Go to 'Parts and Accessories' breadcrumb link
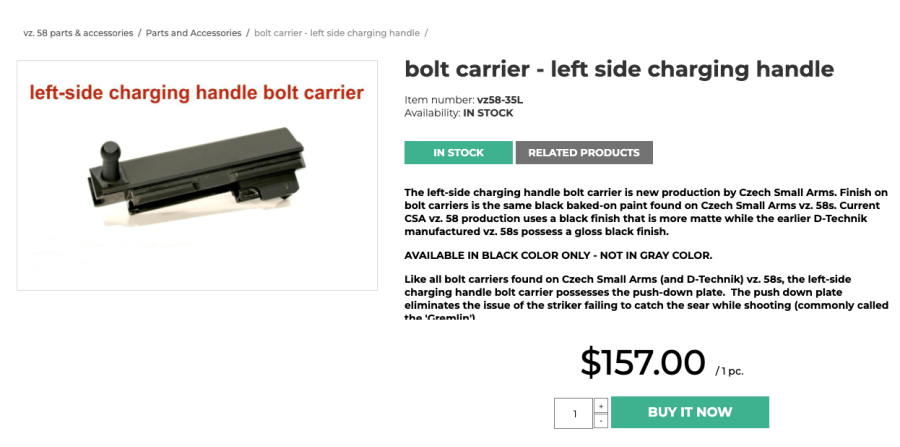The height and width of the screenshot is (447, 900). 193,33
